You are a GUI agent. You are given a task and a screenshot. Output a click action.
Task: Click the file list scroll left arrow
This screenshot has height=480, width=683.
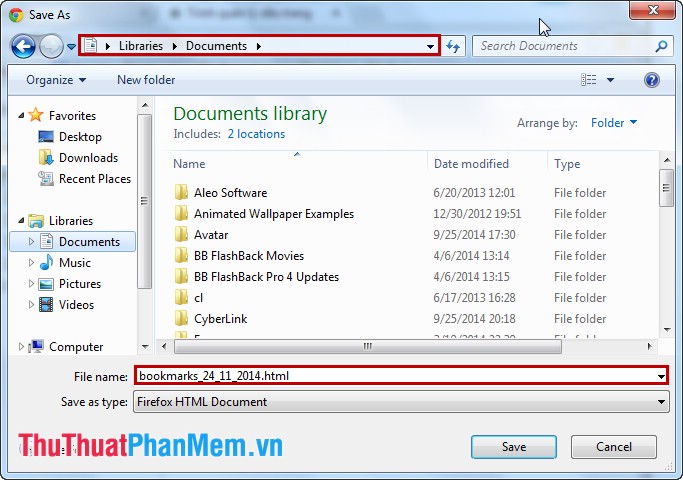coord(164,346)
